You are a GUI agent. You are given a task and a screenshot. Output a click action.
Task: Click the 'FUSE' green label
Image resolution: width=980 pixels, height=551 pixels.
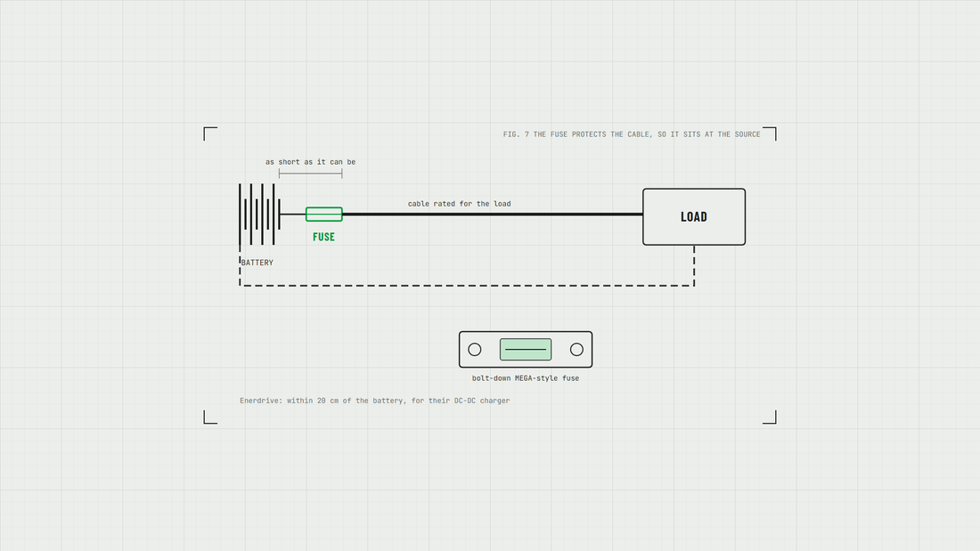coord(323,237)
